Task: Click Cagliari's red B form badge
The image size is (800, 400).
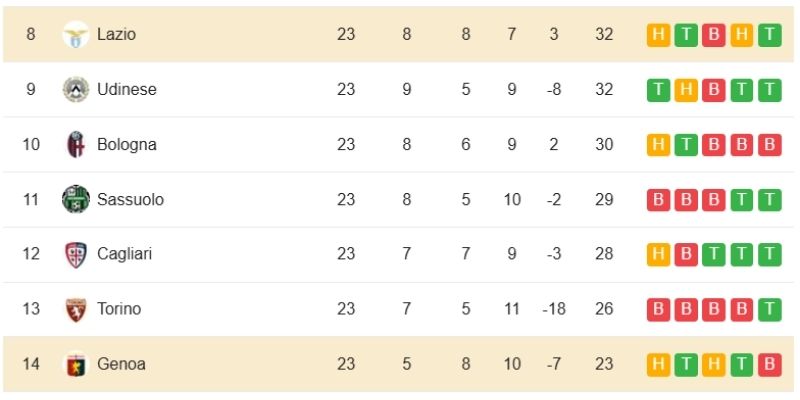Action: point(686,254)
